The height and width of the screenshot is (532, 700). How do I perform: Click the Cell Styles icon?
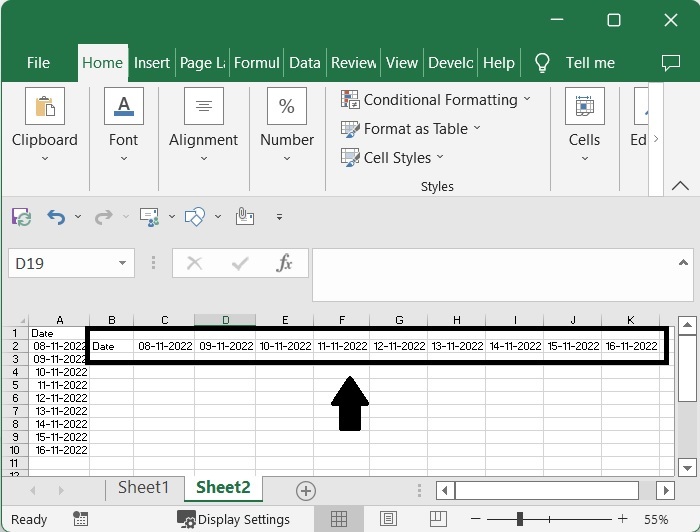point(350,158)
